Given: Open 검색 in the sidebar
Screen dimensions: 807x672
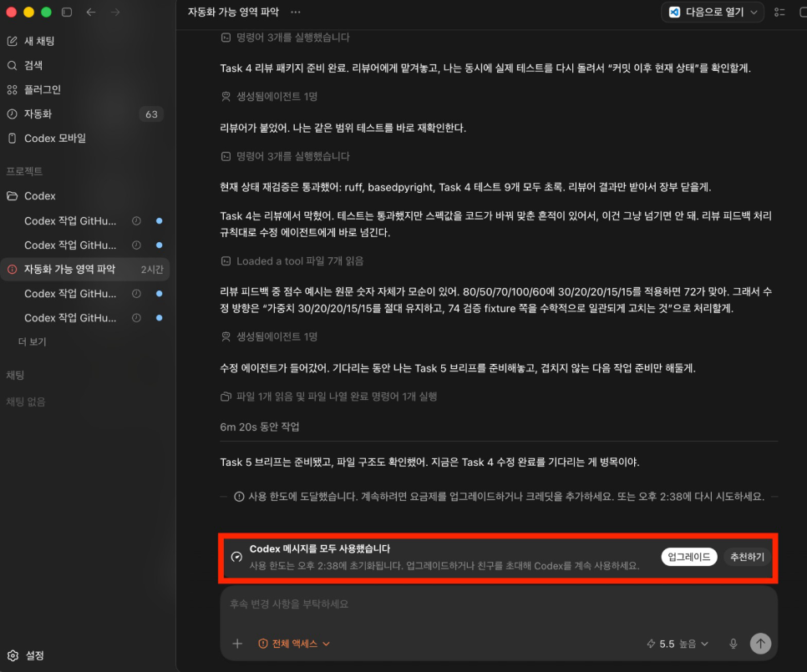Looking at the screenshot, I should click(x=25, y=65).
